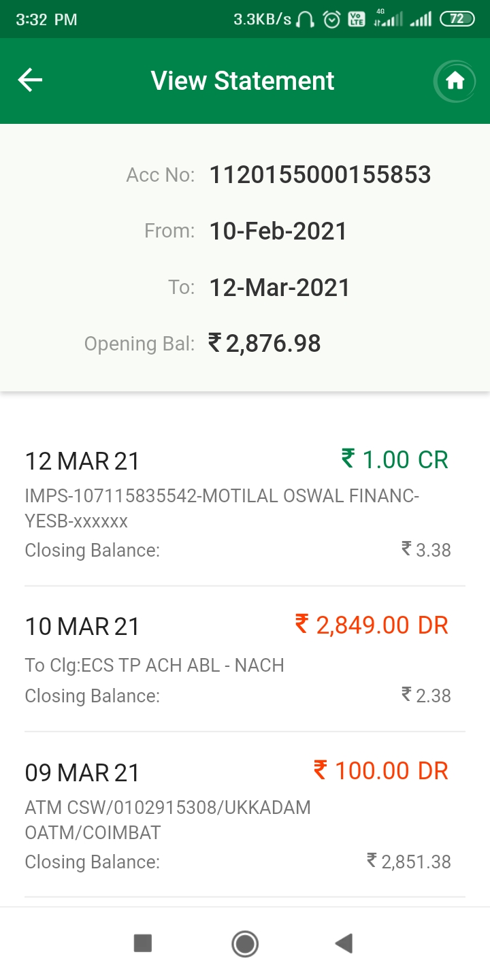Tap the Android home circle button

coord(245,943)
